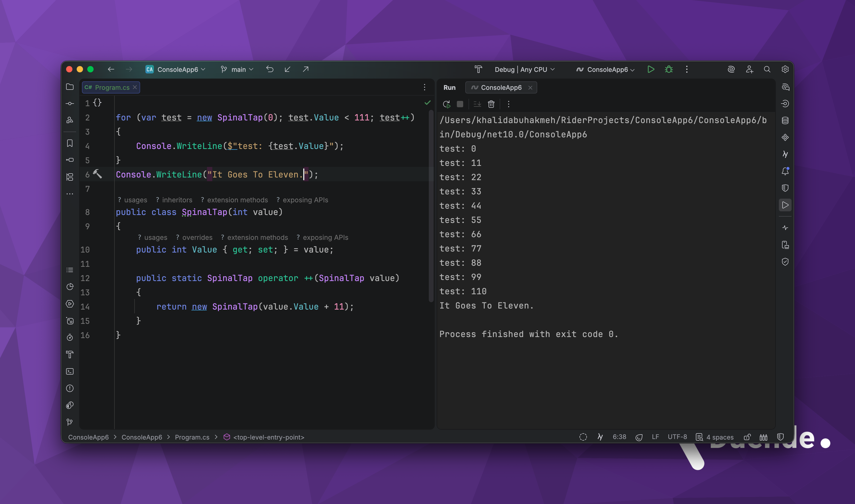855x504 pixels.
Task: Rerun ConsoleApp6 in Run panel
Action: point(446,104)
